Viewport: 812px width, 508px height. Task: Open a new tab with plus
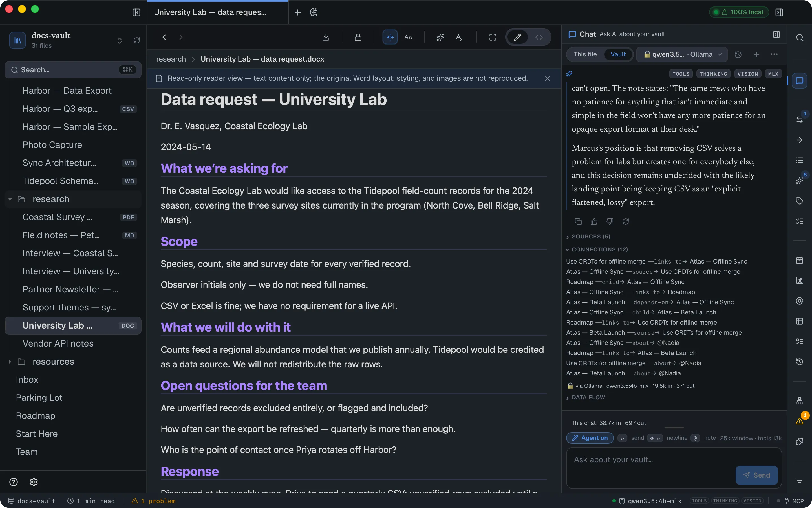tap(297, 12)
